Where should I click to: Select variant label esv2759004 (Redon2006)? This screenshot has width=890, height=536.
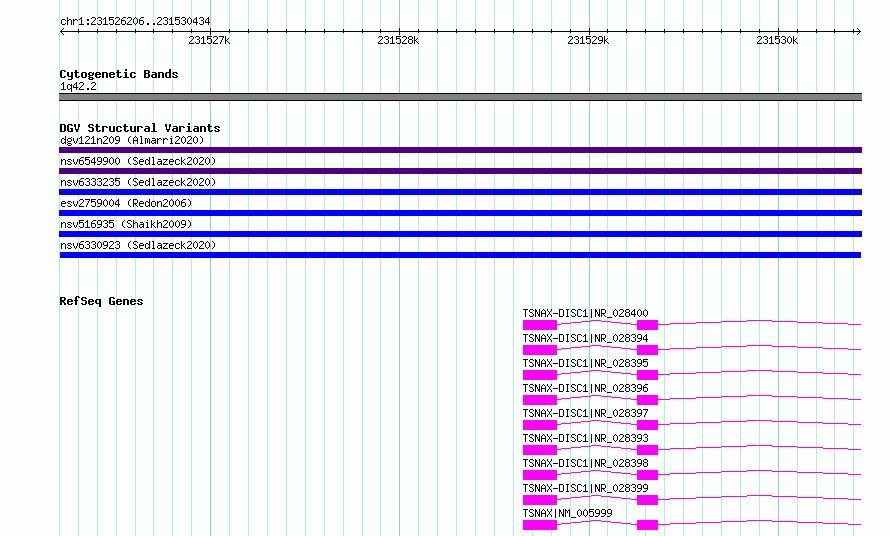[x=126, y=203]
